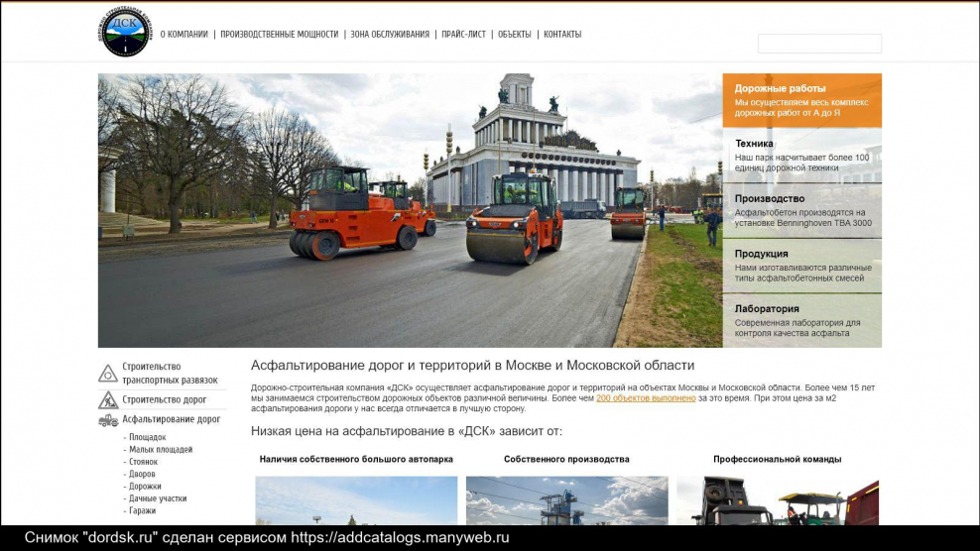
Task: Open the Стоянок submenu link
Action: coord(143,462)
